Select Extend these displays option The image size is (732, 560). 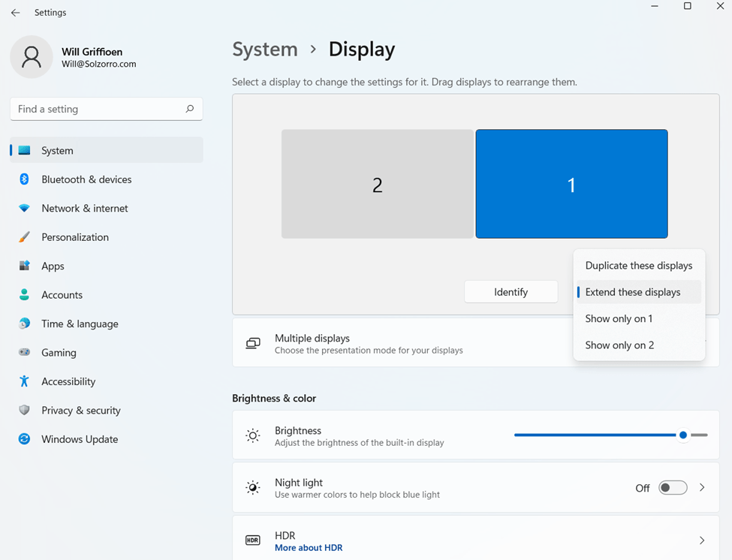pyautogui.click(x=639, y=292)
